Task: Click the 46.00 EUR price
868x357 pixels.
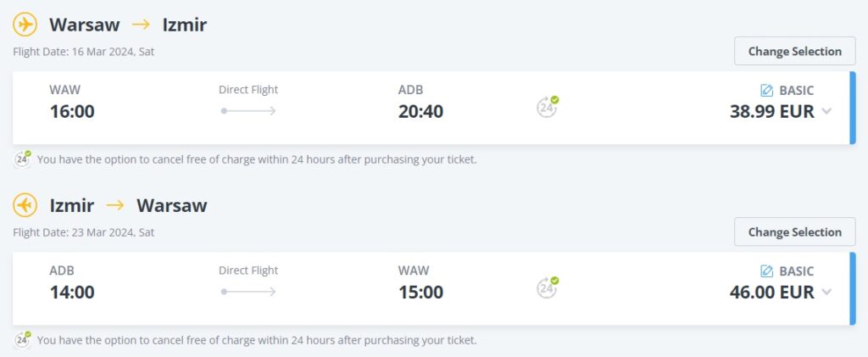Action: click(771, 293)
